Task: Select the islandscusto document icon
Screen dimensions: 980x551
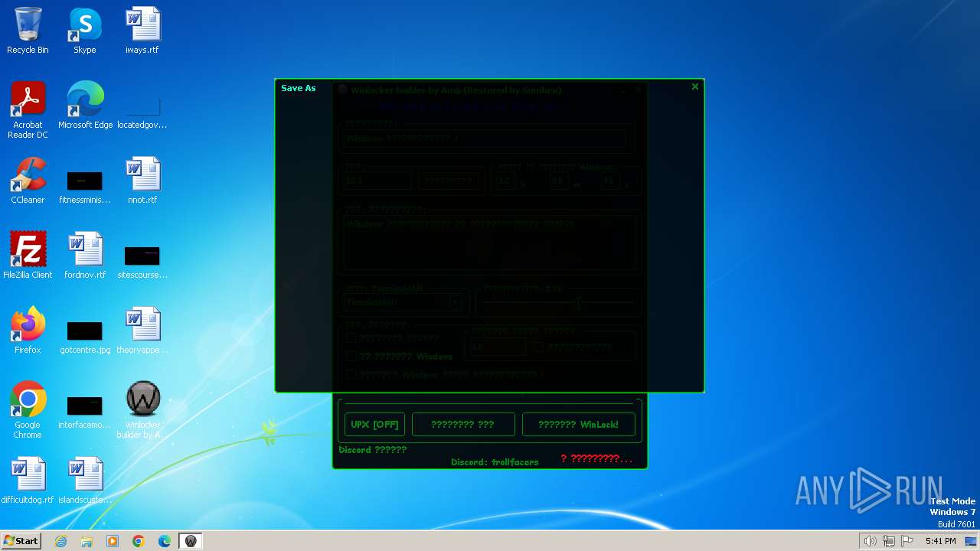Action: pyautogui.click(x=84, y=481)
